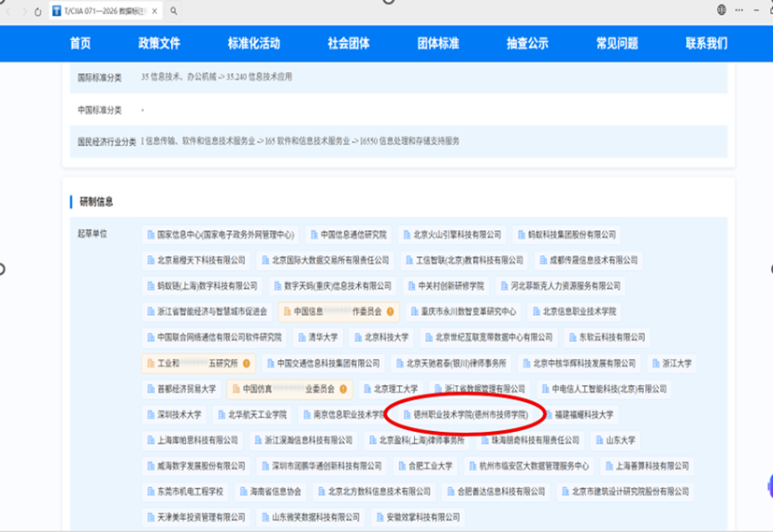Open the three-dot browser menu

(x=739, y=10)
